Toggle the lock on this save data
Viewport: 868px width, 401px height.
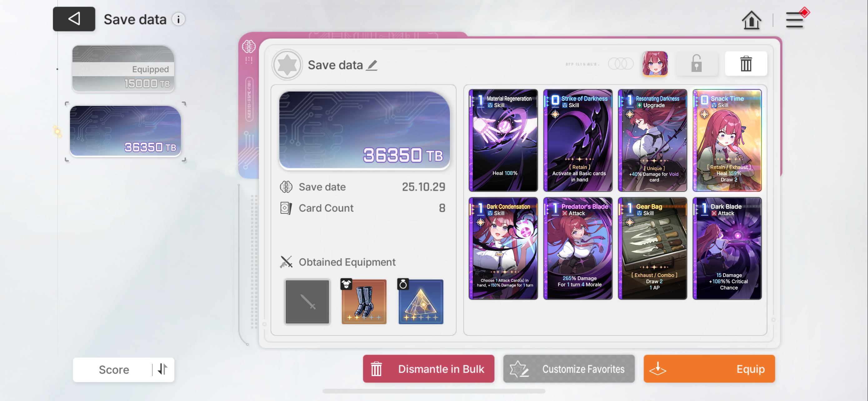[x=696, y=63]
